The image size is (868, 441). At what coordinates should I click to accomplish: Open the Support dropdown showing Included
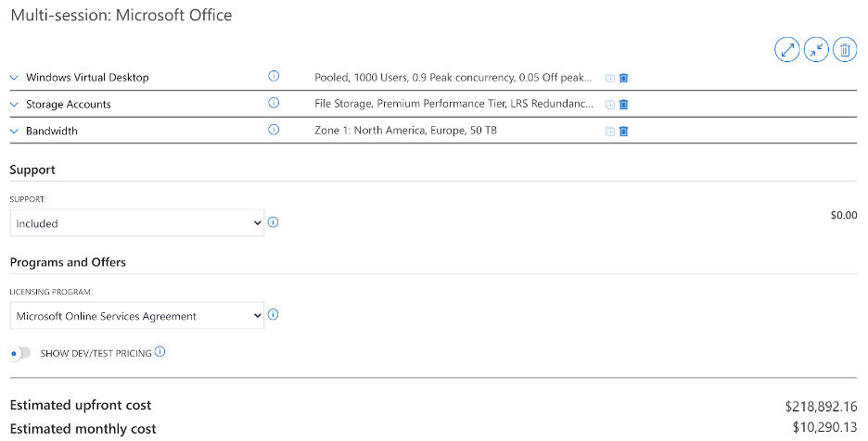[x=137, y=223]
